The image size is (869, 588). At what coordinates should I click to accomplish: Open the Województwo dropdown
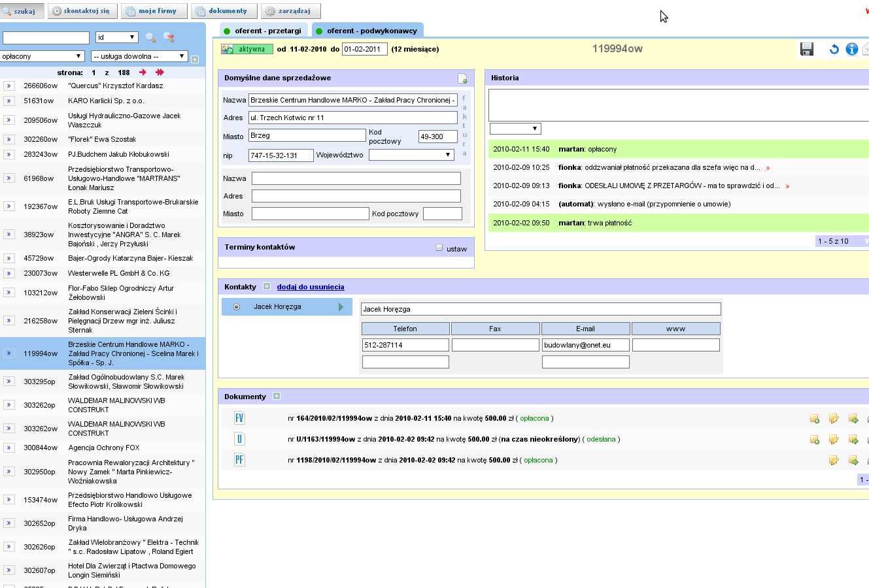[411, 155]
